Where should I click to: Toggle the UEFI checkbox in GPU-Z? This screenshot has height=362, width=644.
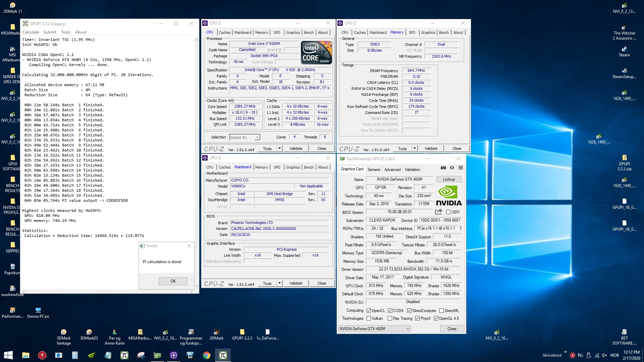coord(448,212)
